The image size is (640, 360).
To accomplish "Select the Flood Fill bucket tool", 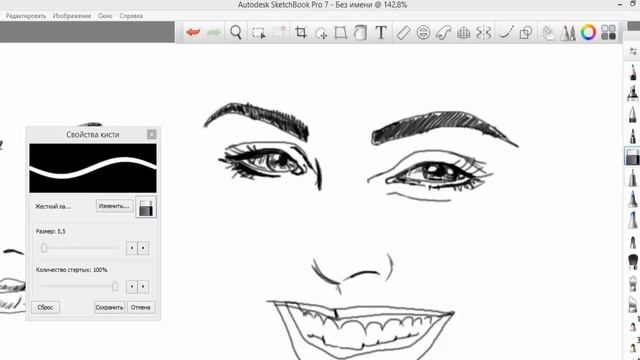I will coord(360,32).
